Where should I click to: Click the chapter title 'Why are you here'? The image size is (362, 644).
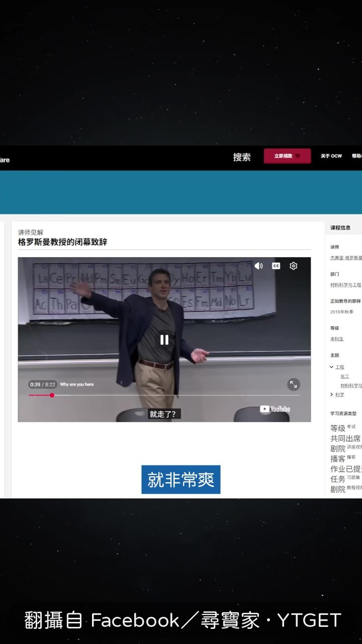pos(77,384)
